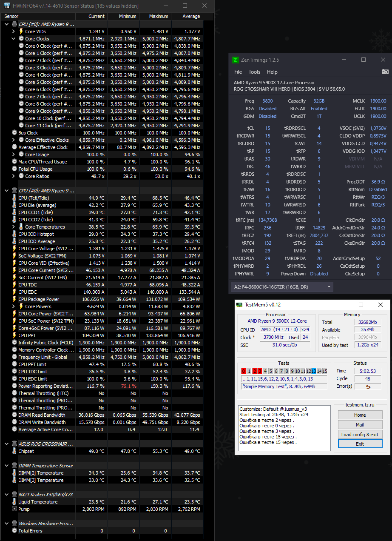The height and width of the screenshot is (541, 392).
Task: Click the red test 0 indicator box
Action: click(x=244, y=371)
